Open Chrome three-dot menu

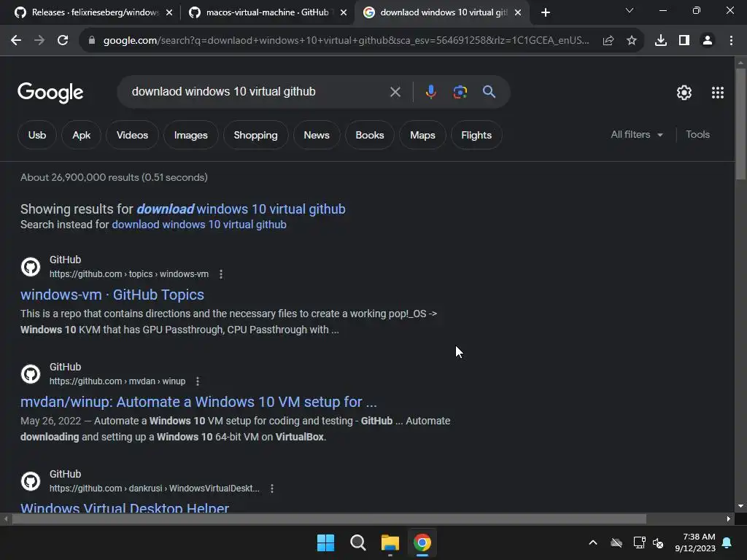[731, 41]
